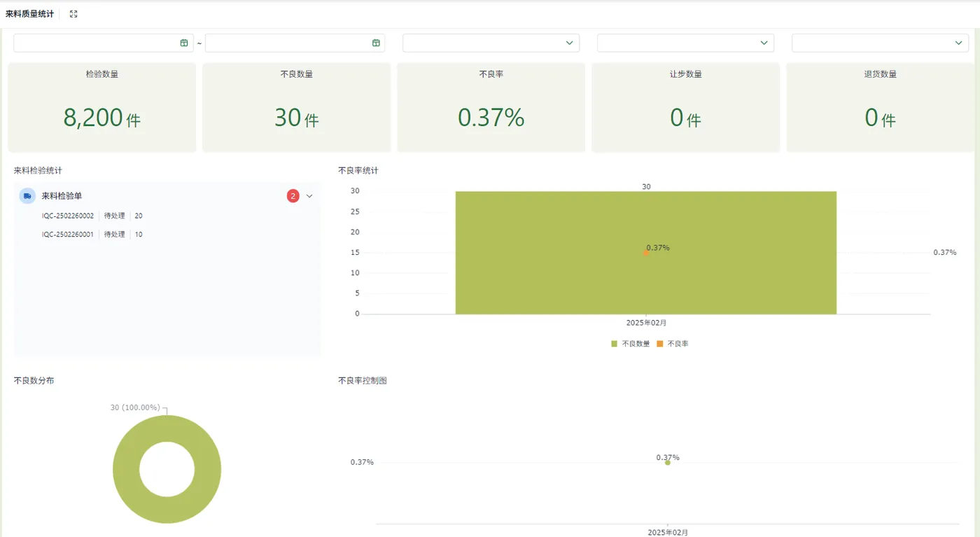Open the first filter dropdown
The image size is (980, 537).
pyautogui.click(x=491, y=43)
